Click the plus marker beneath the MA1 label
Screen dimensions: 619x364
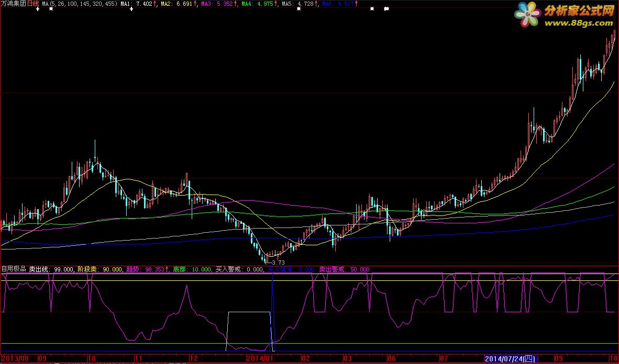coord(131,9)
